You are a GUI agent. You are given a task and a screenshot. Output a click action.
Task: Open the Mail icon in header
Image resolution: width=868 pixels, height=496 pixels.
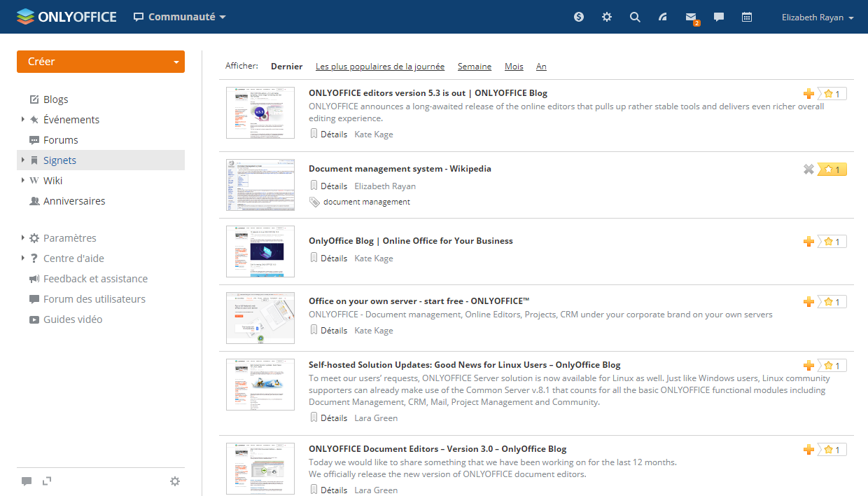coord(691,17)
